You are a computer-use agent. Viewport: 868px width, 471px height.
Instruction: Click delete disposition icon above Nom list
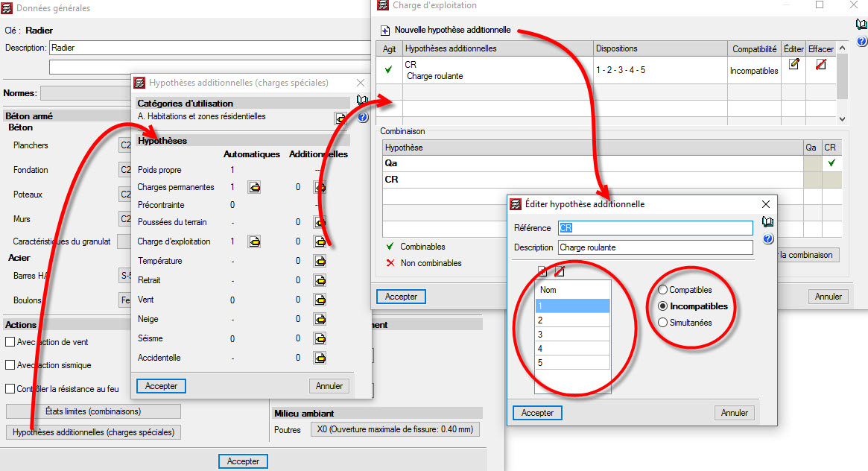[559, 271]
